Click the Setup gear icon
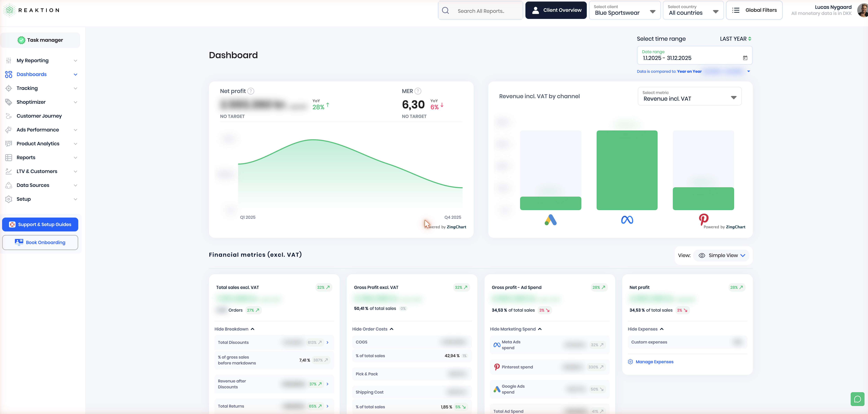This screenshot has height=414, width=868. pyautogui.click(x=9, y=199)
